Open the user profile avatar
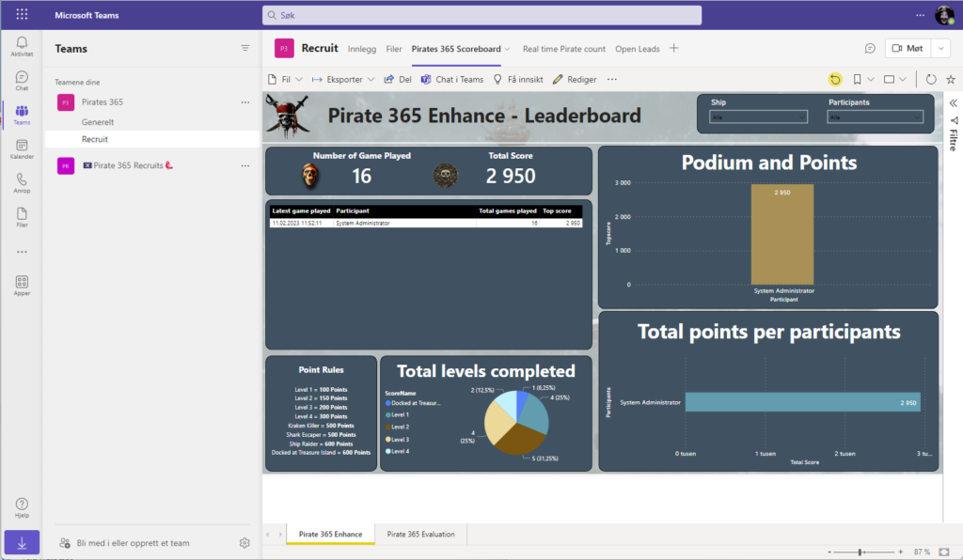Viewport: 963px width, 560px height. pos(944,15)
